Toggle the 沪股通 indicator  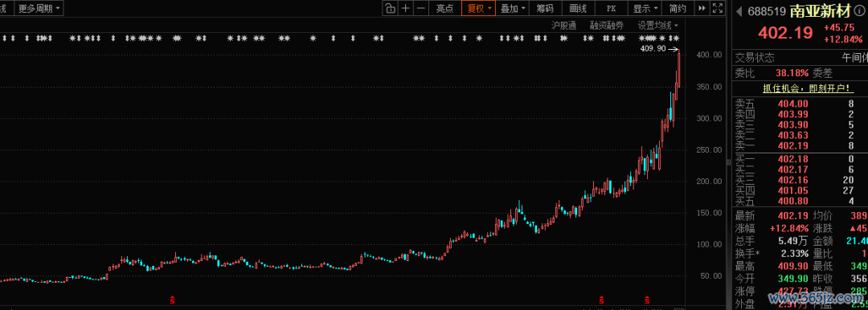563,25
